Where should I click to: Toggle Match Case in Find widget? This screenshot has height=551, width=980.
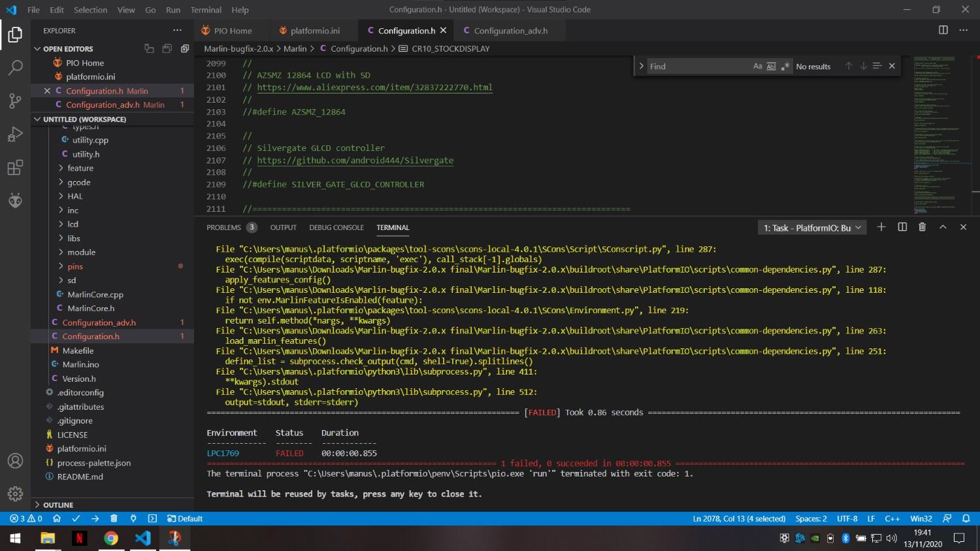click(x=757, y=66)
